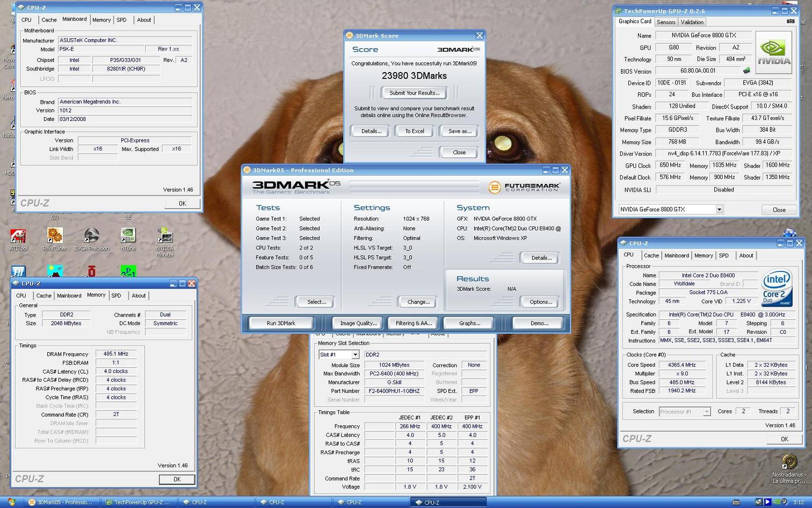Click the motherboard Model field P5K-E
812x508 pixels.
click(x=100, y=49)
